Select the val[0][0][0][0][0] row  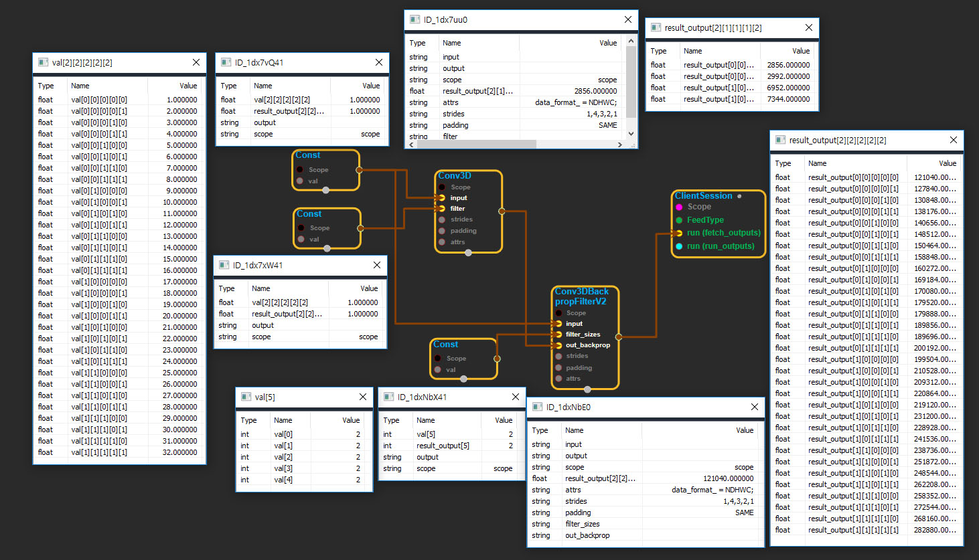(119, 100)
